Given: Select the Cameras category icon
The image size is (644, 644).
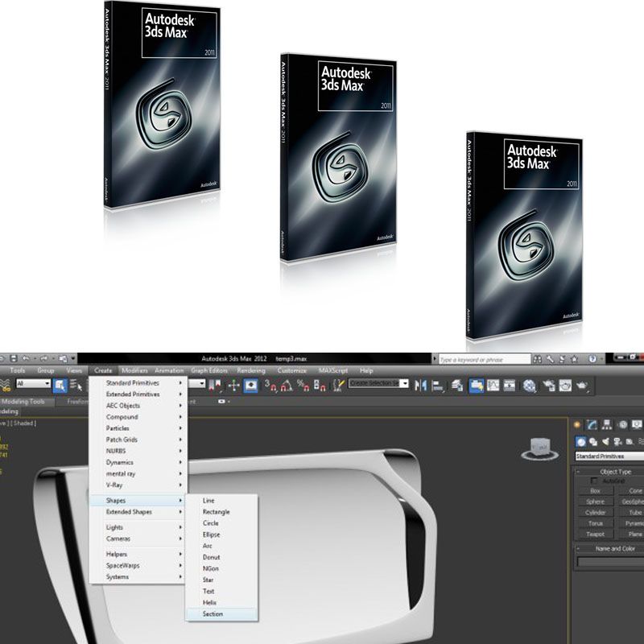Looking at the screenshot, I should (x=617, y=441).
